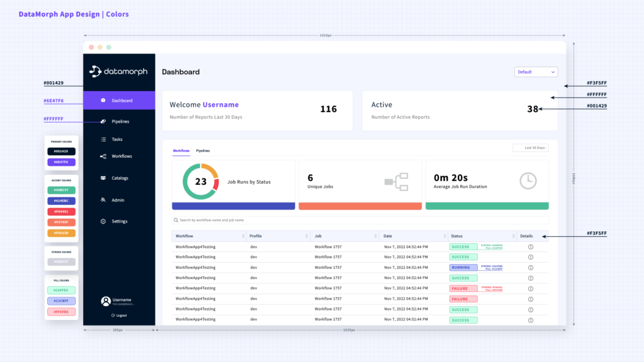Click the Logout option in the sidebar

click(120, 315)
